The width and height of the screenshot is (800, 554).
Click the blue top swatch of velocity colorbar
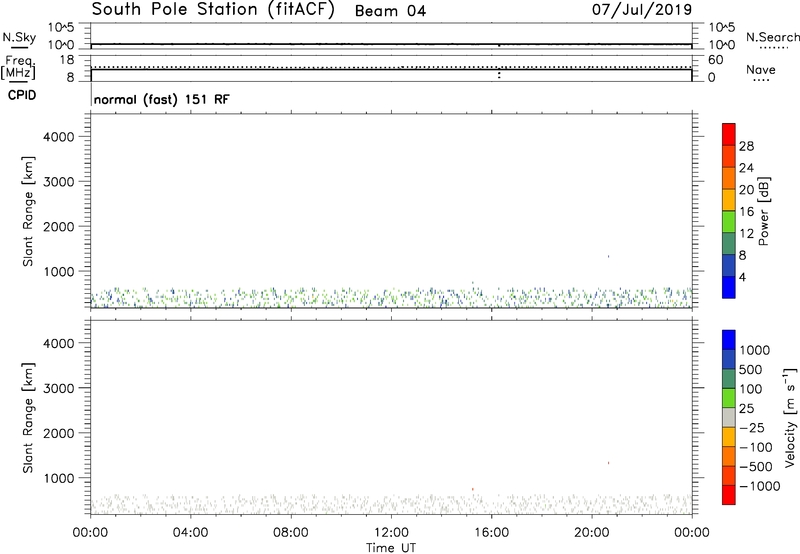(729, 340)
